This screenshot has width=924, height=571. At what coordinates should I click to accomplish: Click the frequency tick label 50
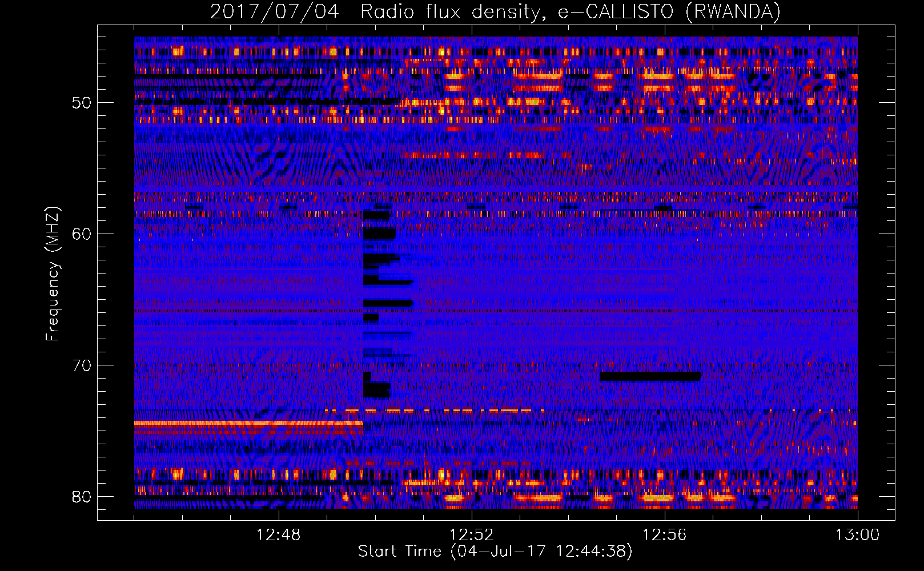pos(82,103)
